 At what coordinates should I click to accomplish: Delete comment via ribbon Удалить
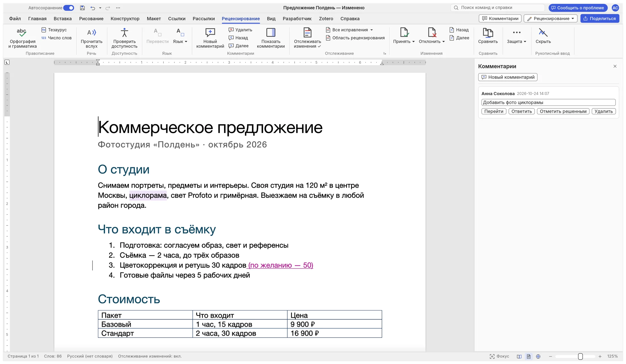point(240,30)
